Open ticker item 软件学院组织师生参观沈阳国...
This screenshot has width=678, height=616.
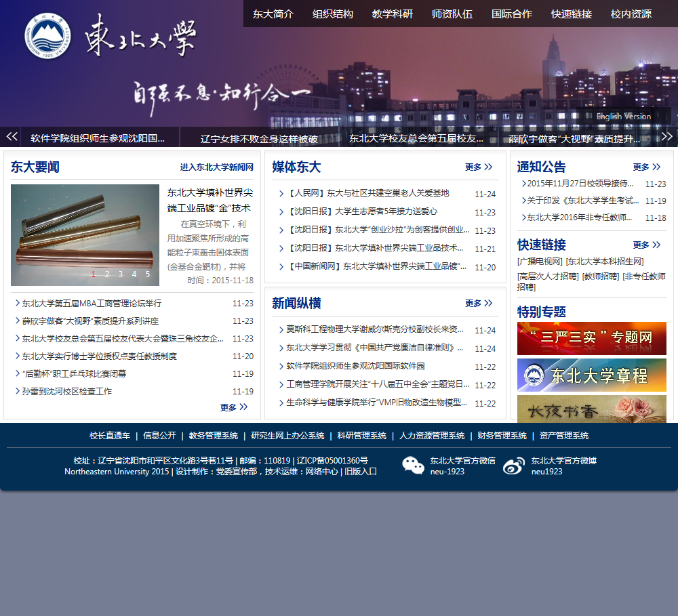coord(98,138)
